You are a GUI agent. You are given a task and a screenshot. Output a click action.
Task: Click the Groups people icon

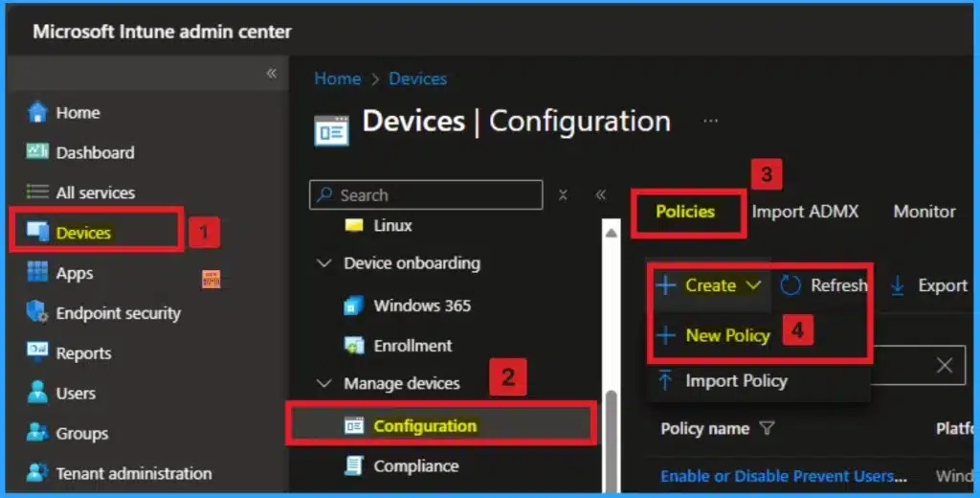tap(37, 432)
